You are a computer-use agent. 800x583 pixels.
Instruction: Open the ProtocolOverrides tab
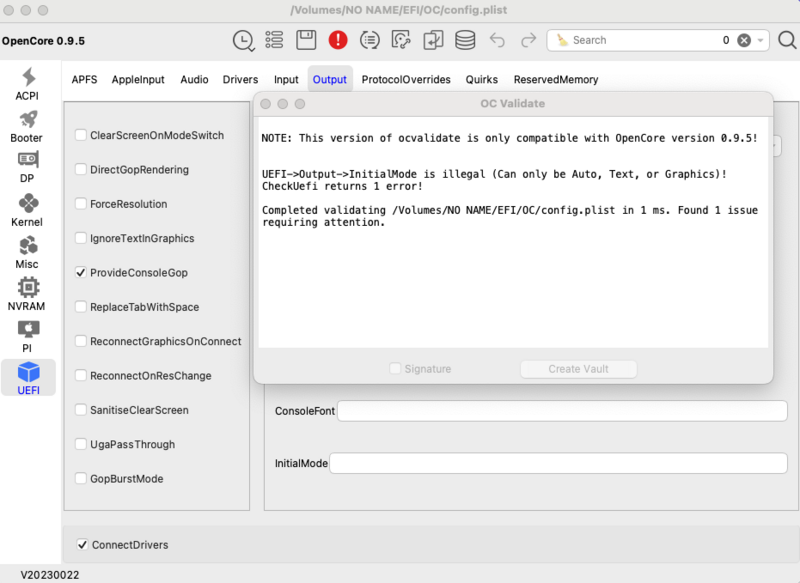coord(406,79)
